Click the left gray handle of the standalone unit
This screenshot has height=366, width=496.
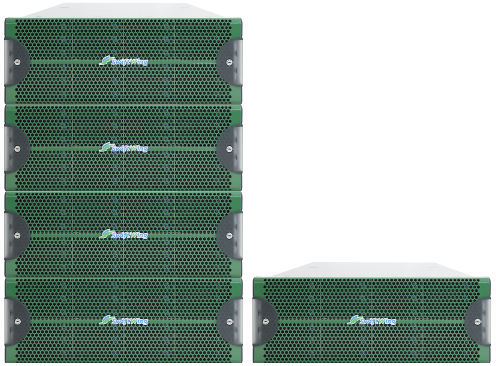pyautogui.click(x=265, y=321)
